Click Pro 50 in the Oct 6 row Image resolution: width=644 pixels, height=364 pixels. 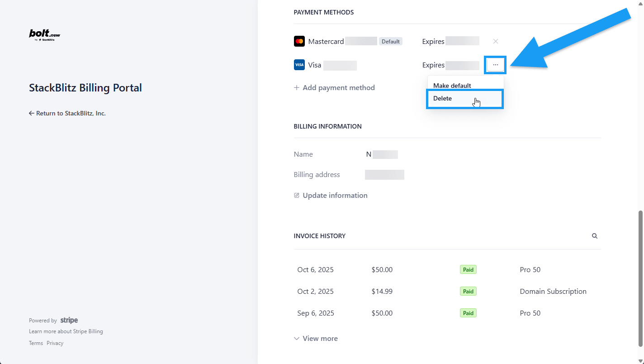530,269
